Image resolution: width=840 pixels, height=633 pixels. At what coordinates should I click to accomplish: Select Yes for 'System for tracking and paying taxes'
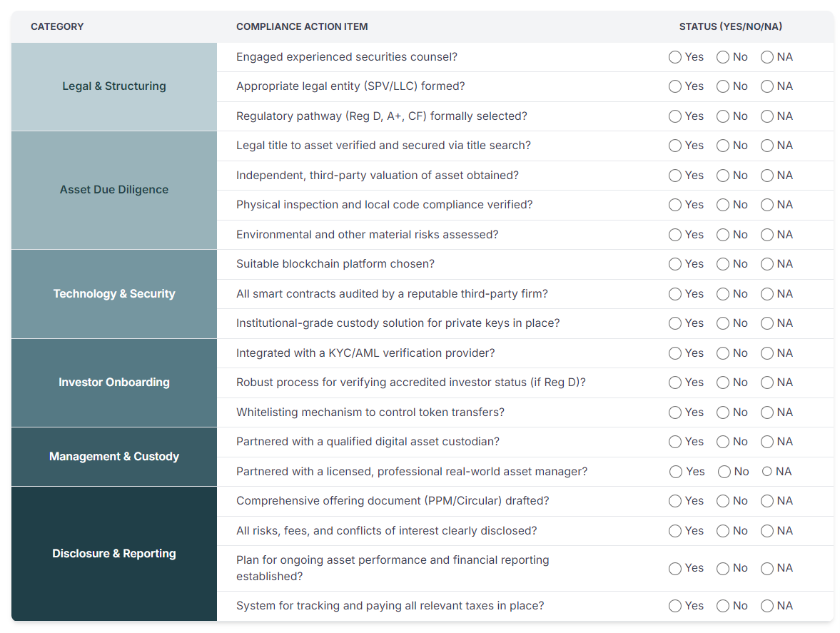coord(675,606)
